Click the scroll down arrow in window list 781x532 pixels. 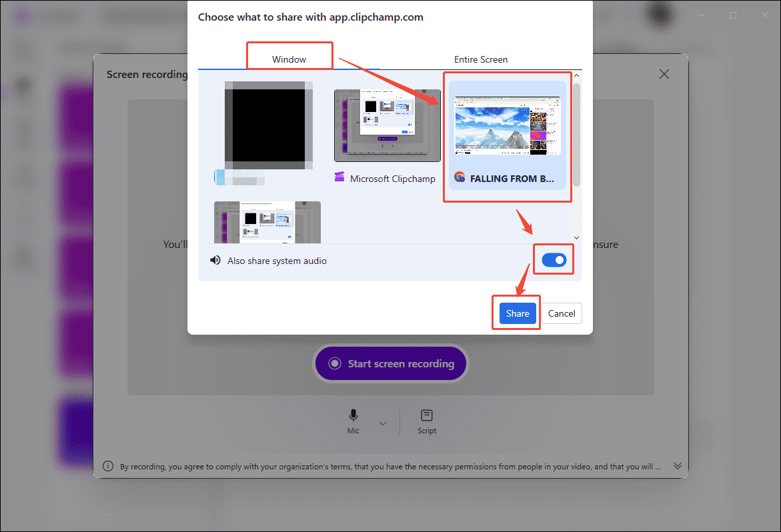576,238
